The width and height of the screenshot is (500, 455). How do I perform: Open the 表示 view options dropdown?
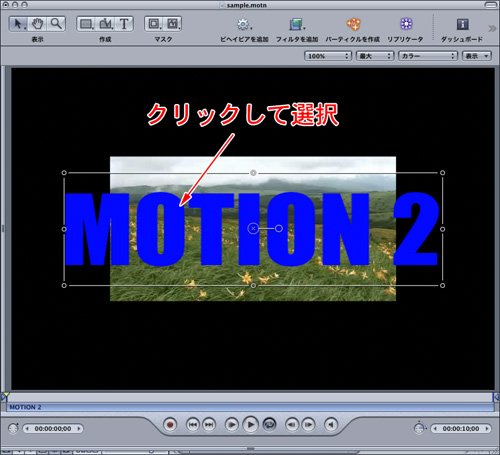coord(477,56)
